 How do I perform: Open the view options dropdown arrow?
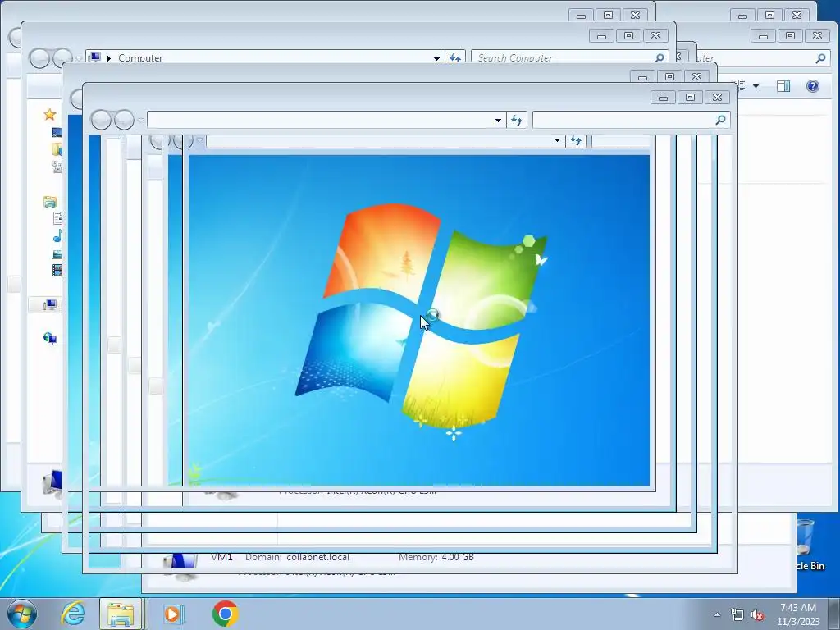tap(756, 85)
